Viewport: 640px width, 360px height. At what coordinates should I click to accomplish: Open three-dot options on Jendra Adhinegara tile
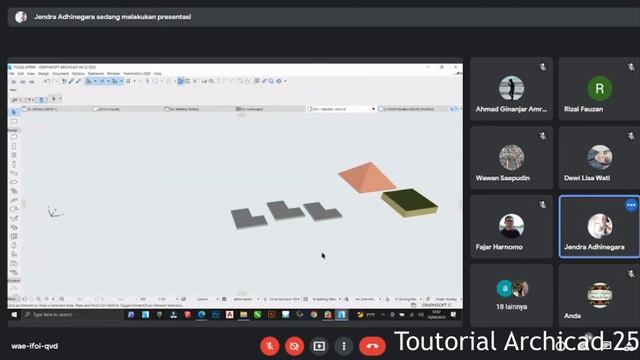tap(631, 205)
